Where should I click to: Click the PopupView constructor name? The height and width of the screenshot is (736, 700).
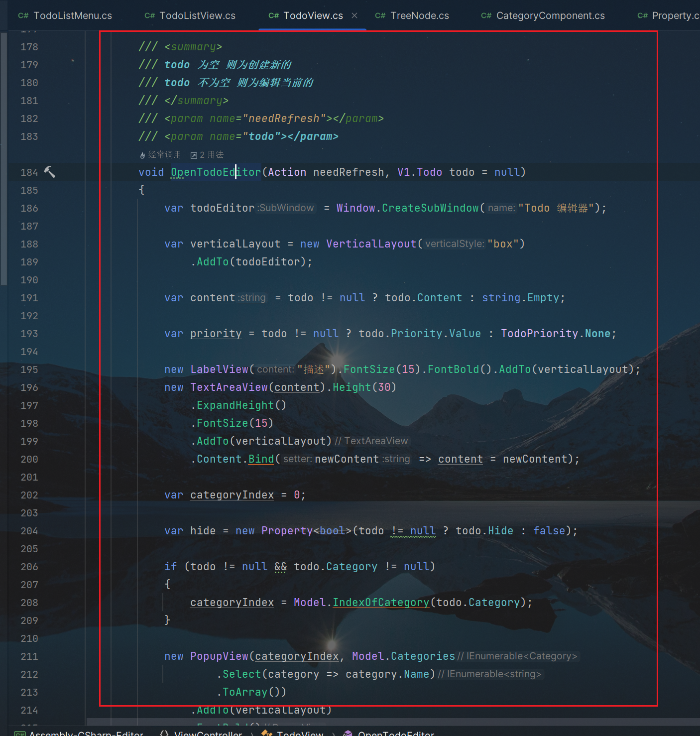coord(219,656)
